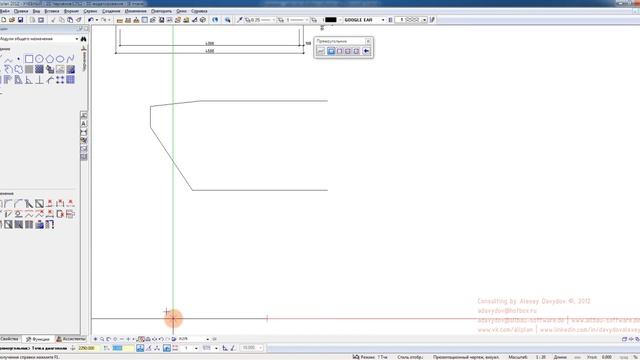Click the back arrow icon in Rectangle toolbar
Screen dimensions: 640x360
point(367,51)
